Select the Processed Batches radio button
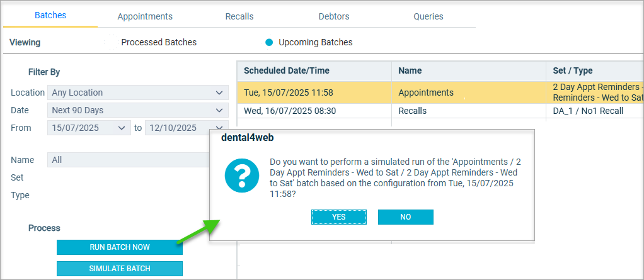The height and width of the screenshot is (280, 644). (112, 42)
